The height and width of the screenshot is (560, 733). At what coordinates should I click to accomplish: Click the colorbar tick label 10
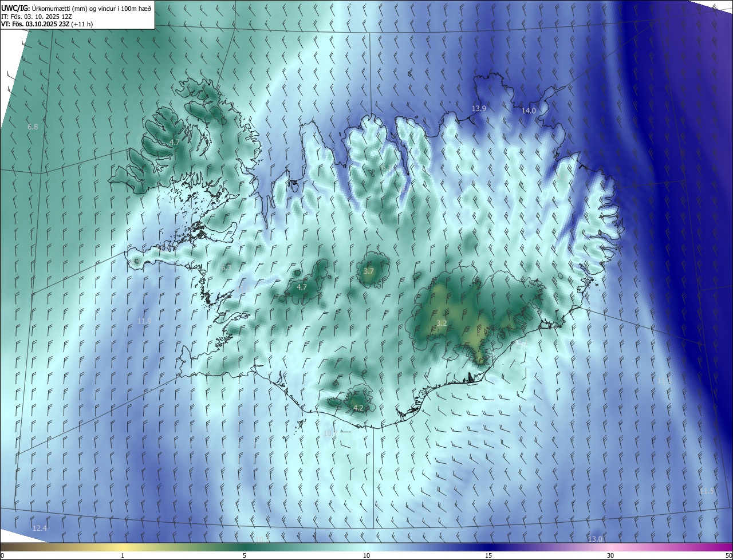tap(366, 555)
